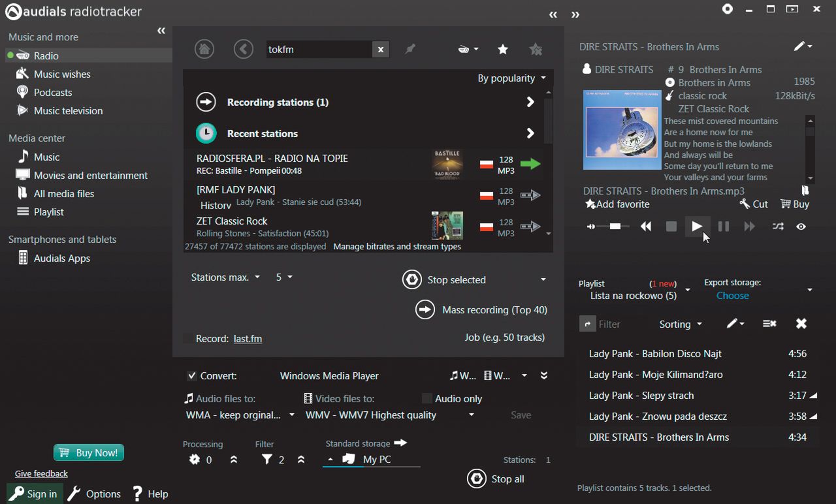Click green record arrow for RADIOSFERA.PL
This screenshot has width=836, height=504.
(x=530, y=164)
